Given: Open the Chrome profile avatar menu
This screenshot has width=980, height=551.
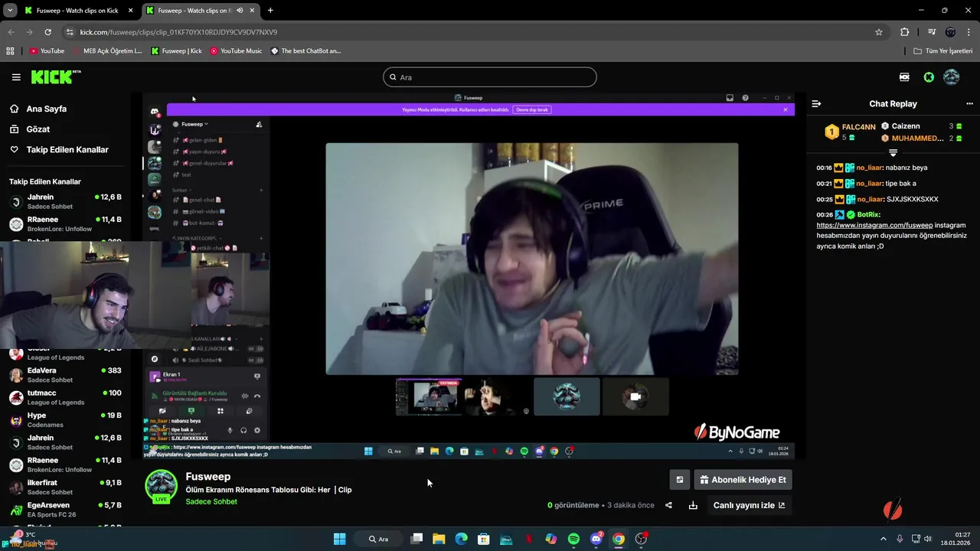Looking at the screenshot, I should click(950, 32).
